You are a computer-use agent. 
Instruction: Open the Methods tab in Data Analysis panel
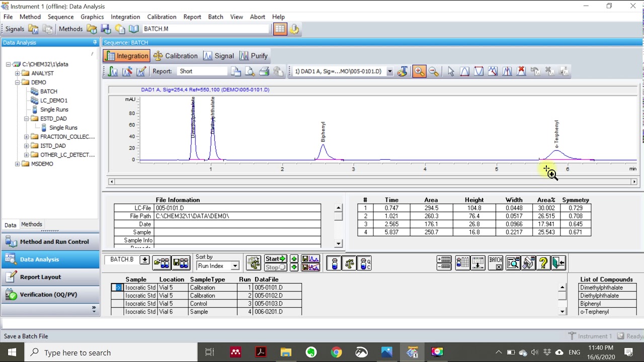pos(32,224)
